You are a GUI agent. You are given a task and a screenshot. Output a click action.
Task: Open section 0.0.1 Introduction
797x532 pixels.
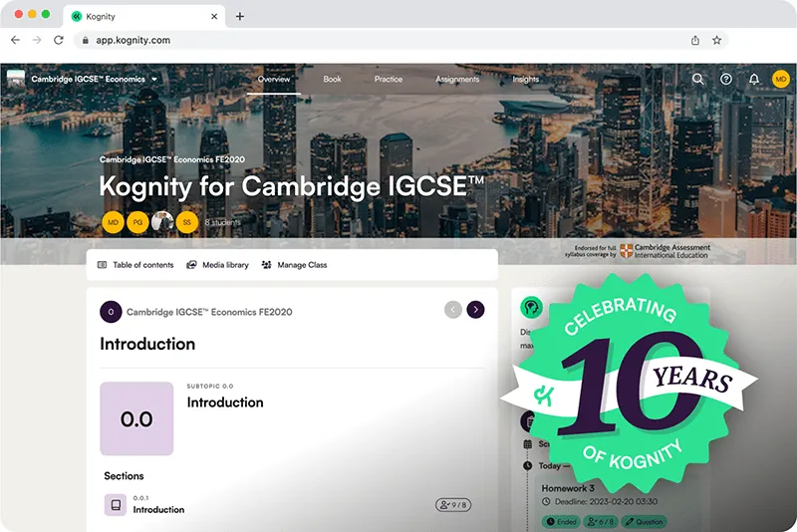point(158,510)
